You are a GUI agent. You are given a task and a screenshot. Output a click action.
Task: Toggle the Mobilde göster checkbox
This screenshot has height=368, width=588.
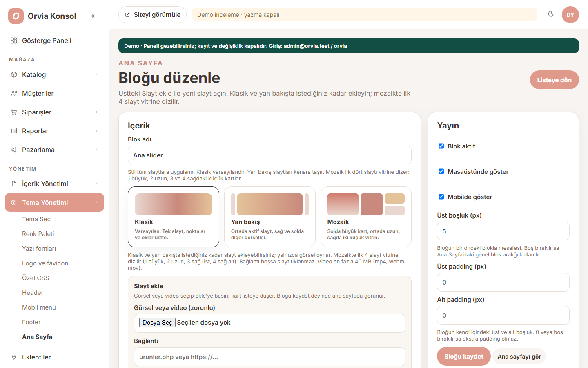coord(441,197)
